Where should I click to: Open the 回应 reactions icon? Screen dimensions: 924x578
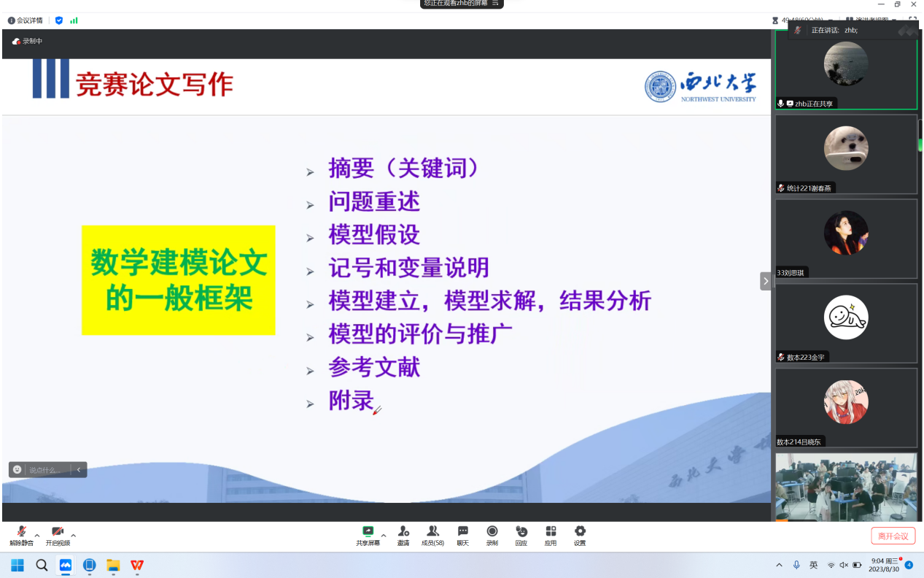[521, 535]
